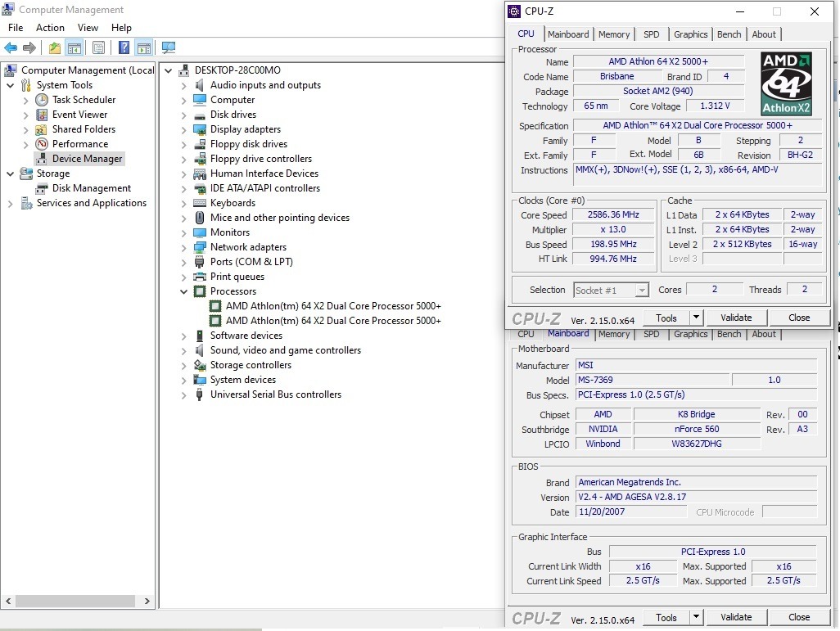Click Validate button in upper CPU-Z
Image resolution: width=840 pixels, height=631 pixels.
click(736, 318)
